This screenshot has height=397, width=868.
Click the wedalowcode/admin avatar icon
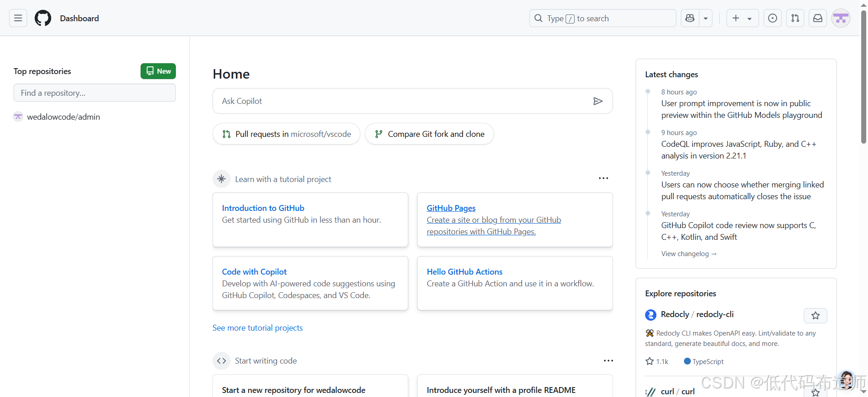coord(18,117)
